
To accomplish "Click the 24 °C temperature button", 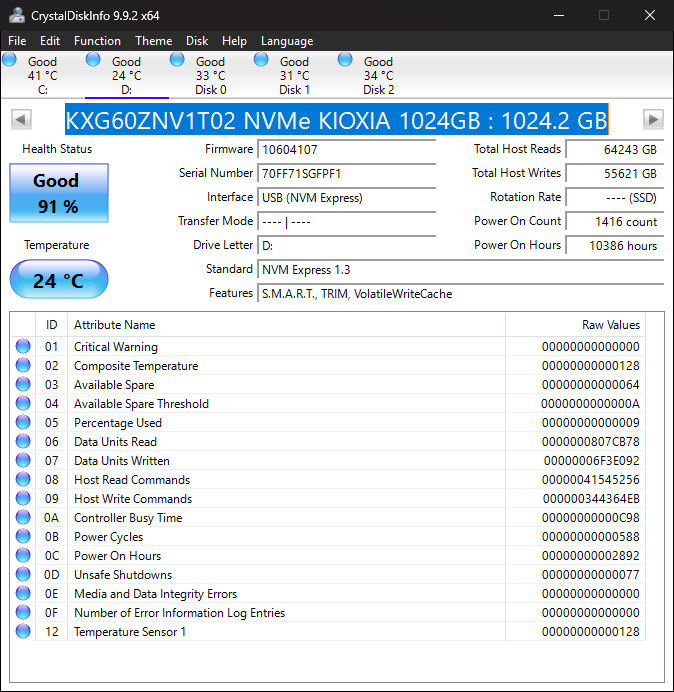I will [x=59, y=279].
